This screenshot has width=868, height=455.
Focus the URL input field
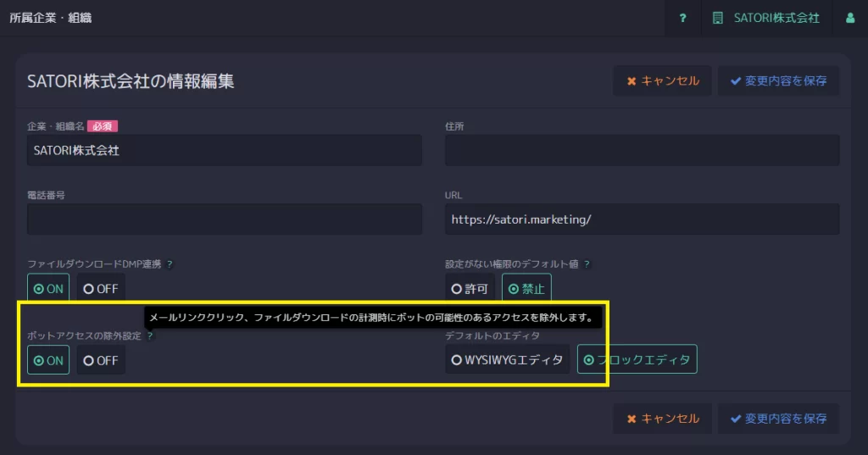(643, 219)
